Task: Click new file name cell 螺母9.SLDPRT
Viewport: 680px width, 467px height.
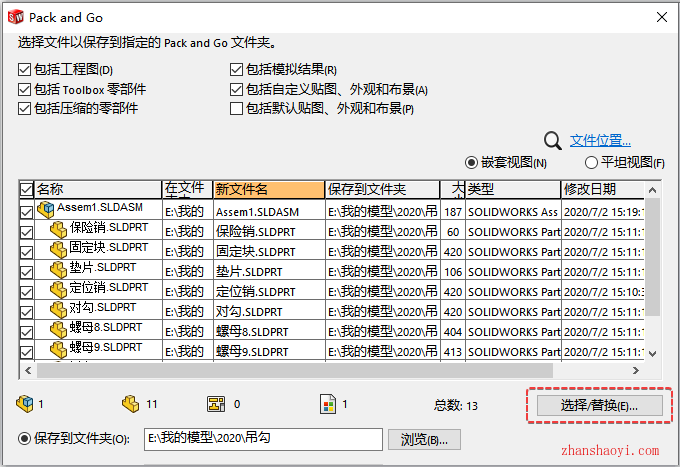Action: [269, 352]
